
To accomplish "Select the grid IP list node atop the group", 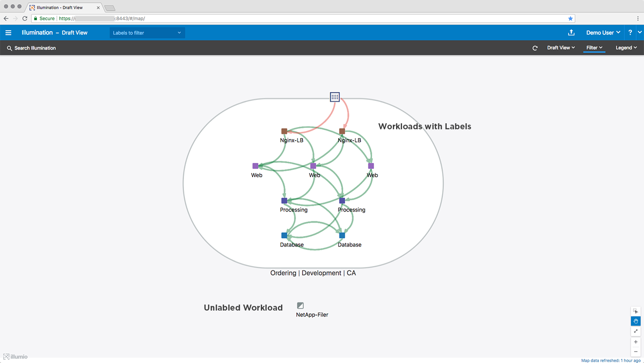I will pos(335,97).
